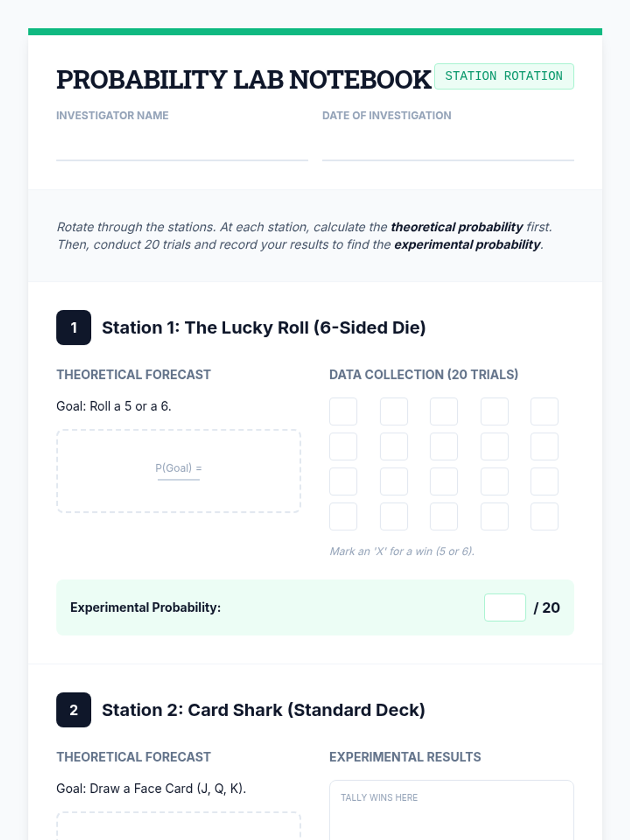The image size is (630, 840).
Task: Click the Experimental Probability numerator box
Action: point(505,607)
